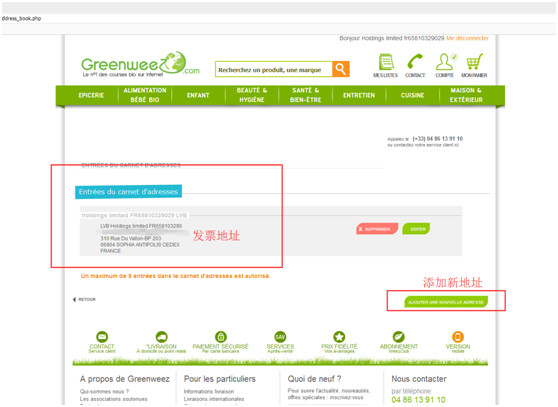Click Ajouter une nouvelle adresse button

coord(446,302)
